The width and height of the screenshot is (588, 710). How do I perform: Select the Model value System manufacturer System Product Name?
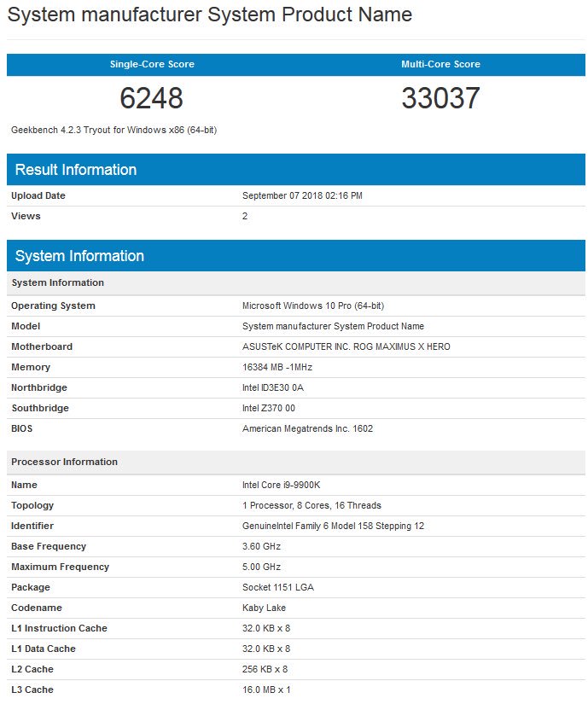click(333, 326)
